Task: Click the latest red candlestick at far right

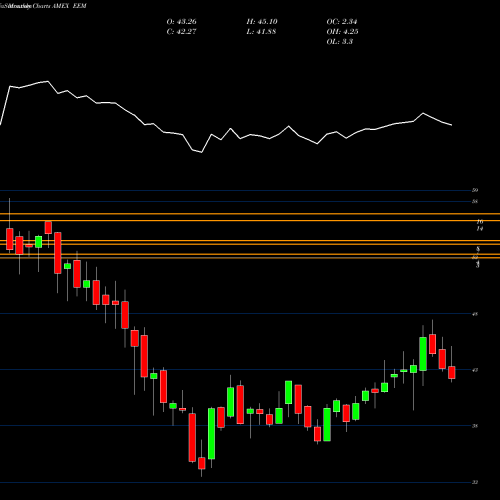Action: tap(452, 372)
